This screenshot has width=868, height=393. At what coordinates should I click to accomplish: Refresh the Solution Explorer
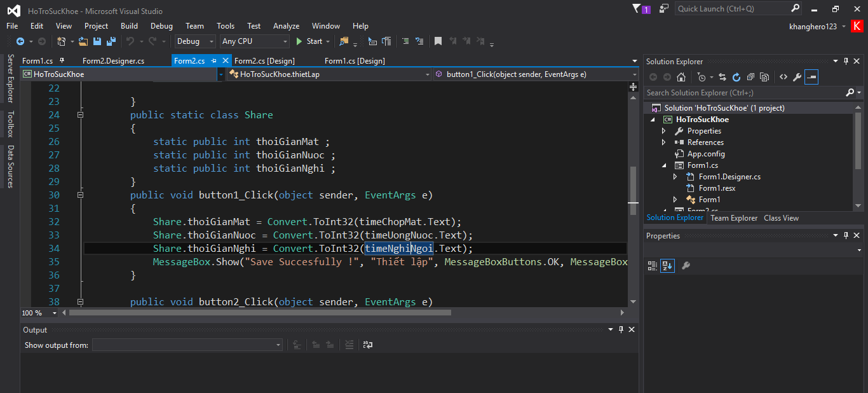tap(736, 77)
